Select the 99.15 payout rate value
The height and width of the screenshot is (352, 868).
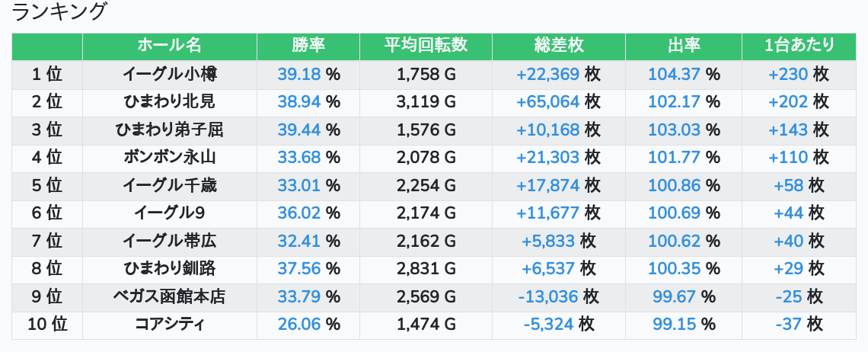tap(674, 325)
